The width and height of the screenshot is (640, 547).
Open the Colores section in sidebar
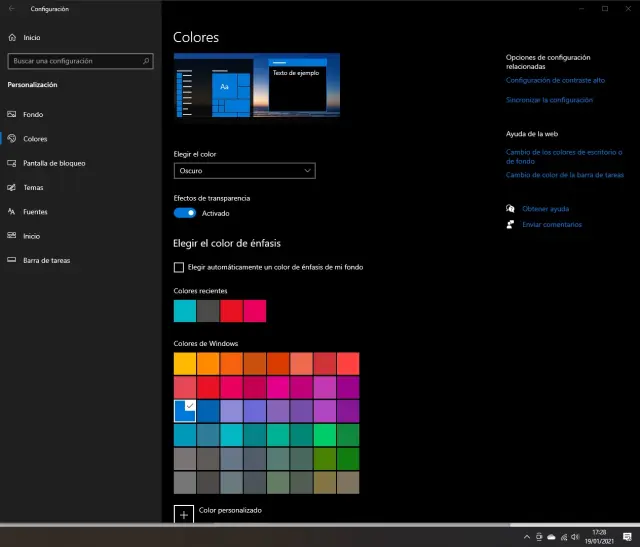click(35, 139)
